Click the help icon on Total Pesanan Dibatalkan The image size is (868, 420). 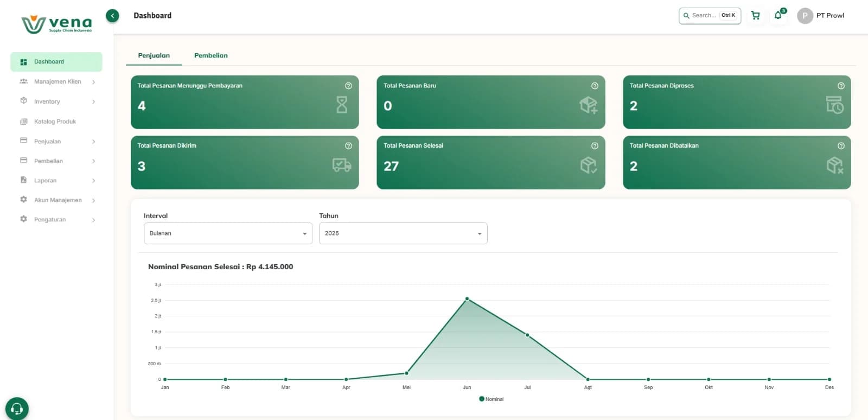pyautogui.click(x=841, y=145)
